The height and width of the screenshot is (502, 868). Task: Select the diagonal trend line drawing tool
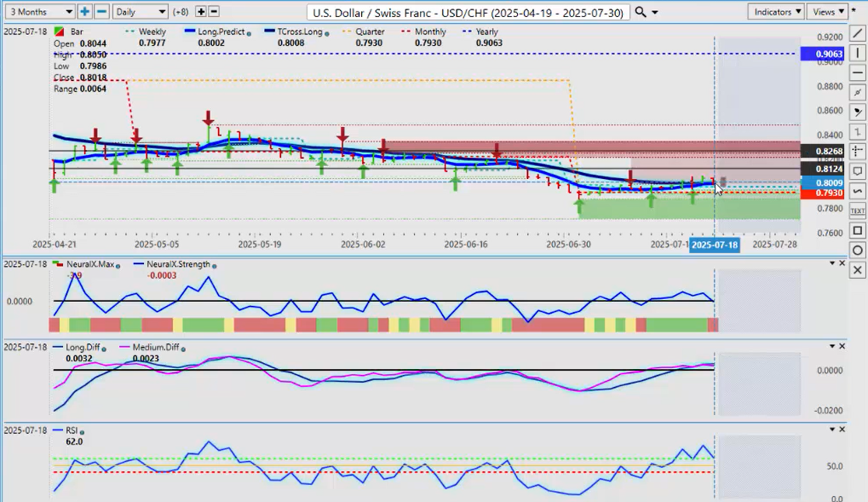coord(858,34)
